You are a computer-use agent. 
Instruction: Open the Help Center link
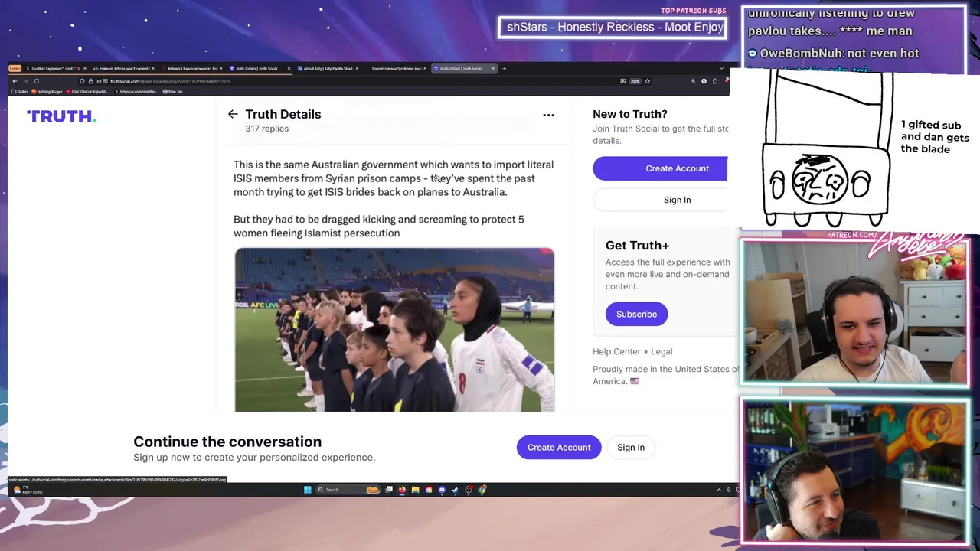click(616, 351)
